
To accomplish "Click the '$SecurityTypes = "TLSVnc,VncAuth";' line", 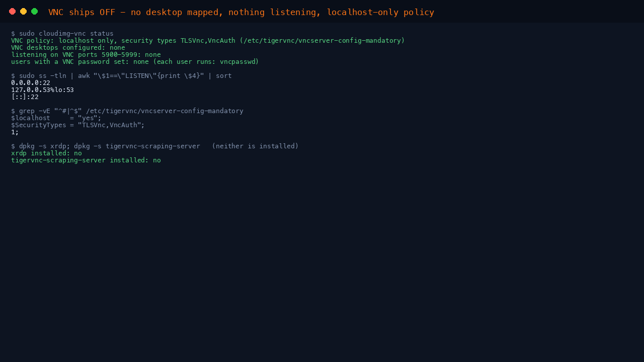I will point(78,125).
